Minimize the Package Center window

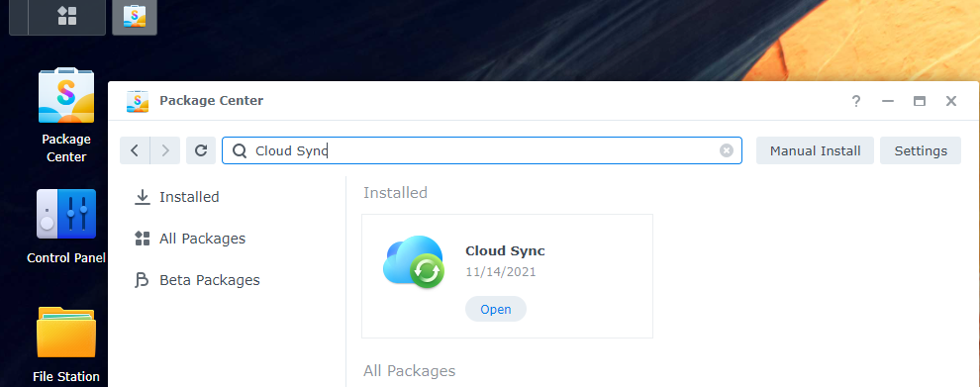tap(888, 101)
